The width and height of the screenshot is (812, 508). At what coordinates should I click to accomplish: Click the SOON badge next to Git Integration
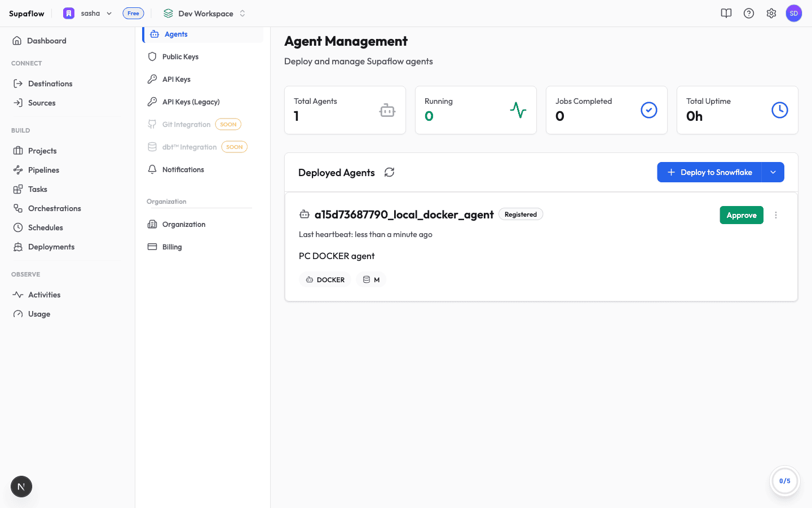(228, 124)
